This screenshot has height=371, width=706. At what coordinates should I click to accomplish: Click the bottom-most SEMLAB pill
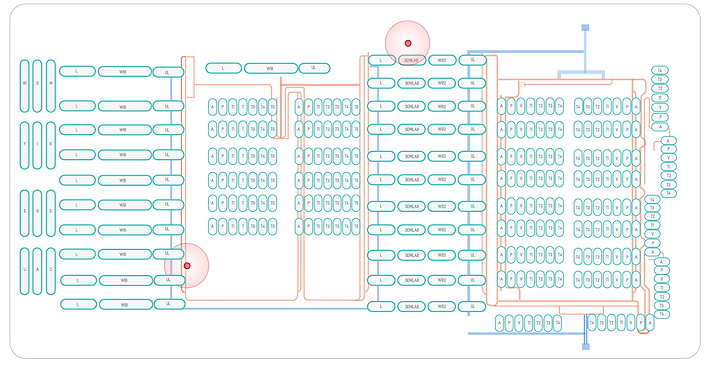(x=412, y=306)
